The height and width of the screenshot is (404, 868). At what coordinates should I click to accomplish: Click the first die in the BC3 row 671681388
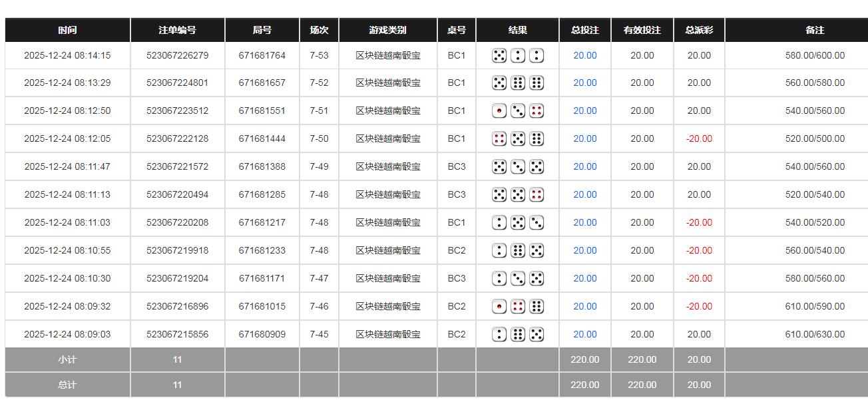pos(499,166)
